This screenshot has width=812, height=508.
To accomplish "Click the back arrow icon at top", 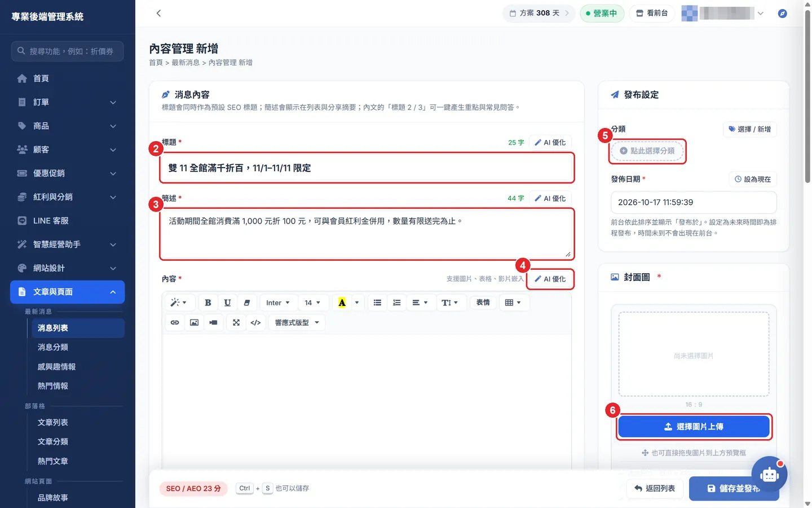I will [x=158, y=13].
